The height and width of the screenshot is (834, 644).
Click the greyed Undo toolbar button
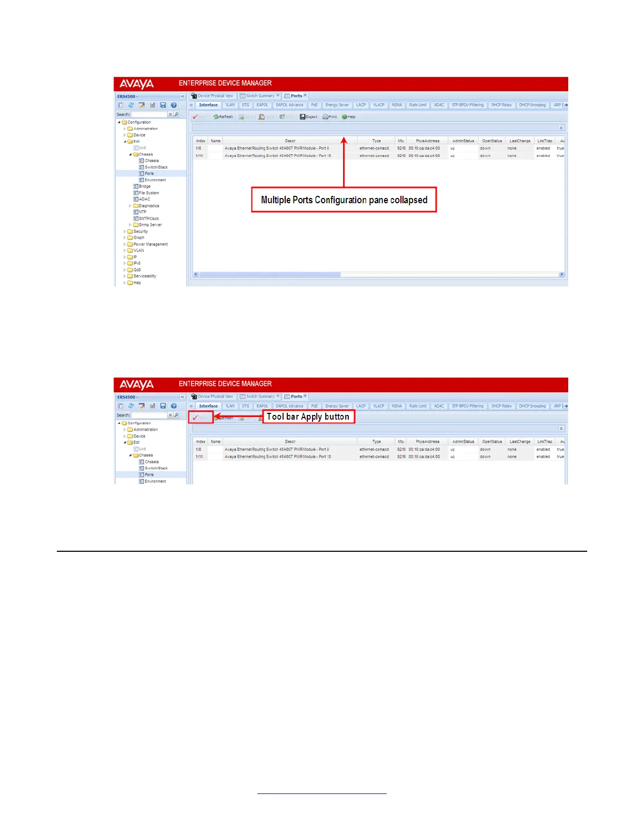click(x=287, y=117)
